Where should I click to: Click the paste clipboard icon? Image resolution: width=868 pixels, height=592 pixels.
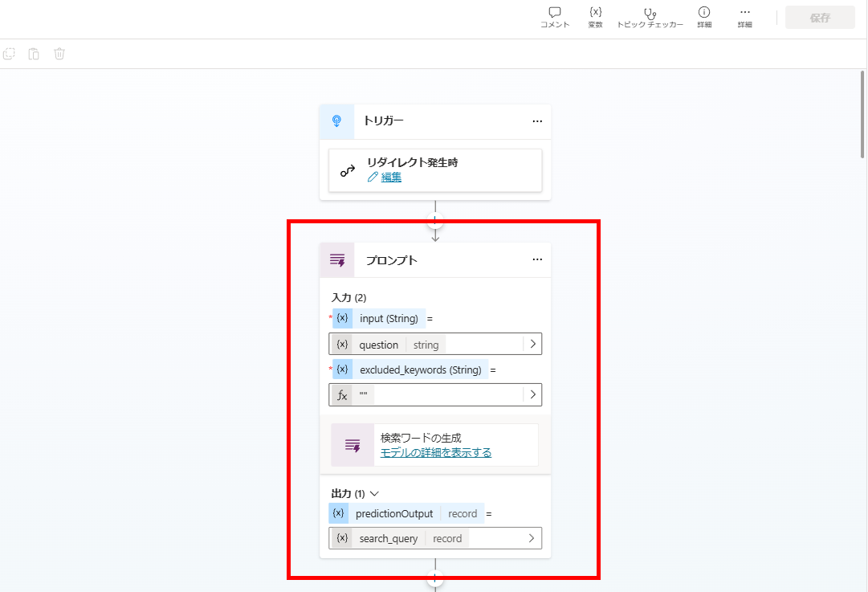point(33,53)
